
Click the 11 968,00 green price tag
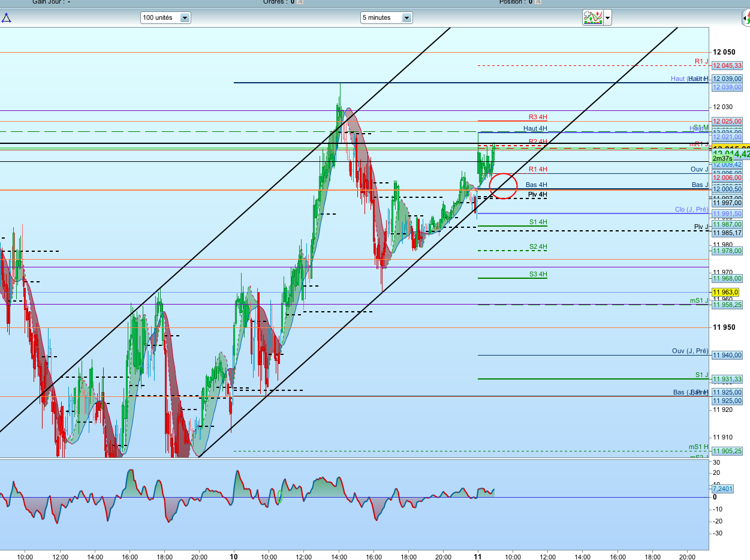[x=727, y=278]
